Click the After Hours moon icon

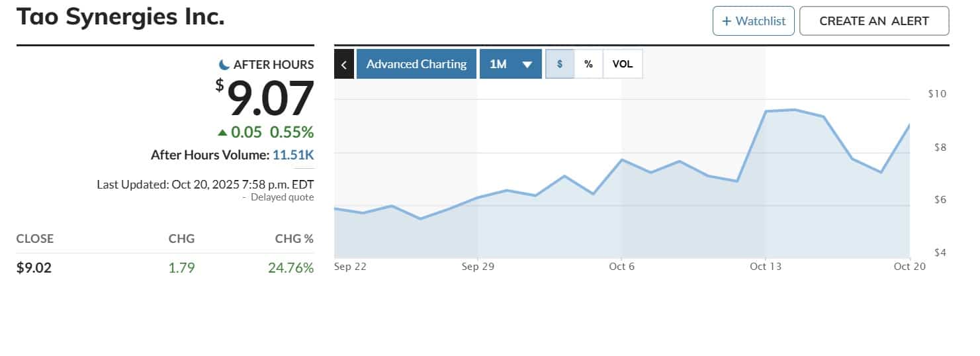pyautogui.click(x=224, y=64)
